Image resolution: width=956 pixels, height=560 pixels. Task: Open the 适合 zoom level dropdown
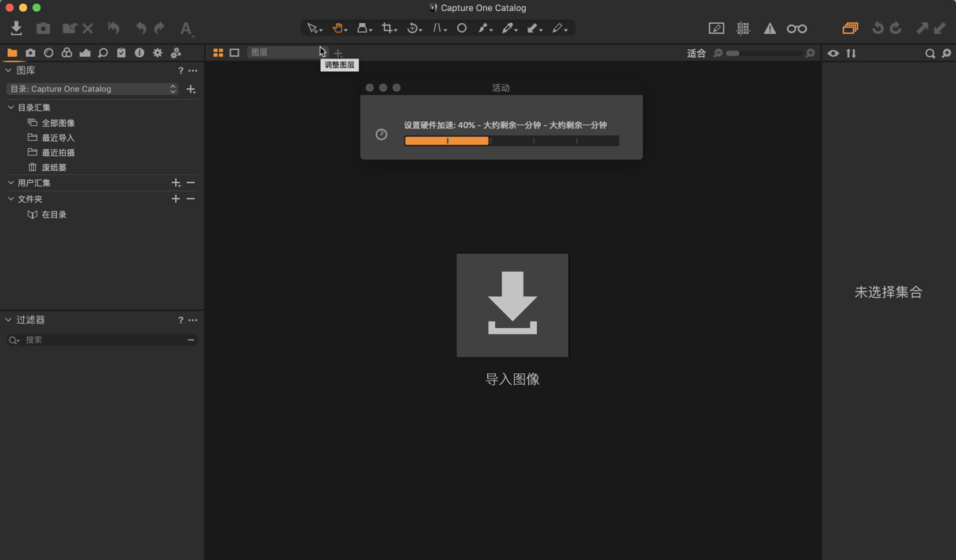[x=696, y=53]
